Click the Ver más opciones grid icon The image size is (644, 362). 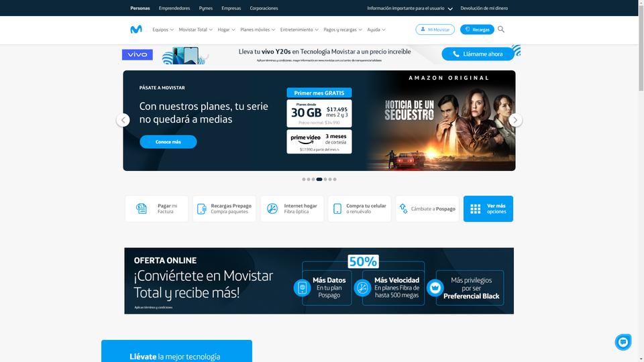tap(475, 209)
